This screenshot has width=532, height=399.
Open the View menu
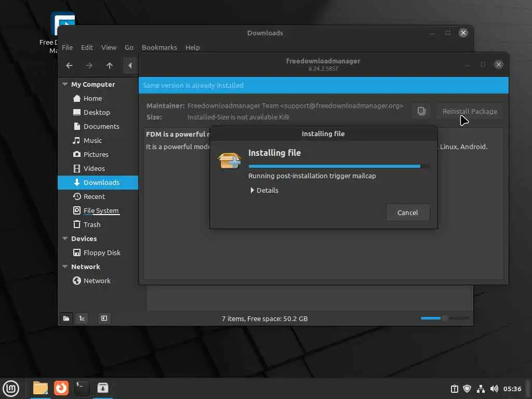point(109,47)
